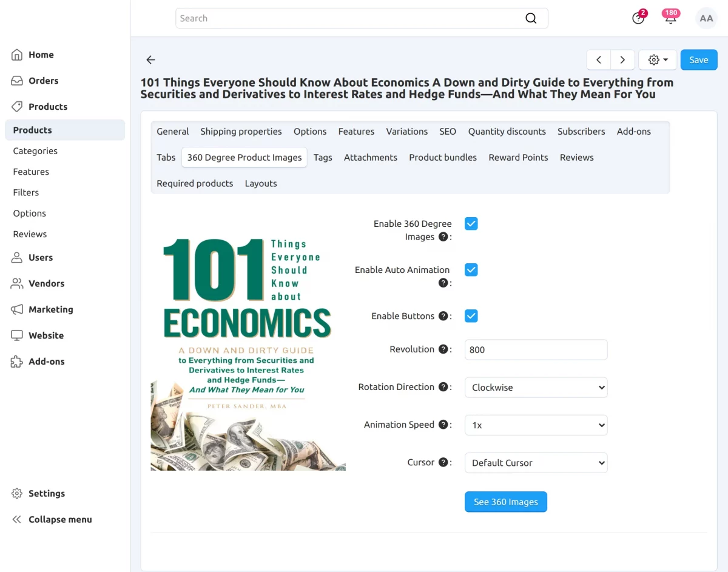
Task: Go back using the left arrow icon
Action: [x=151, y=60]
